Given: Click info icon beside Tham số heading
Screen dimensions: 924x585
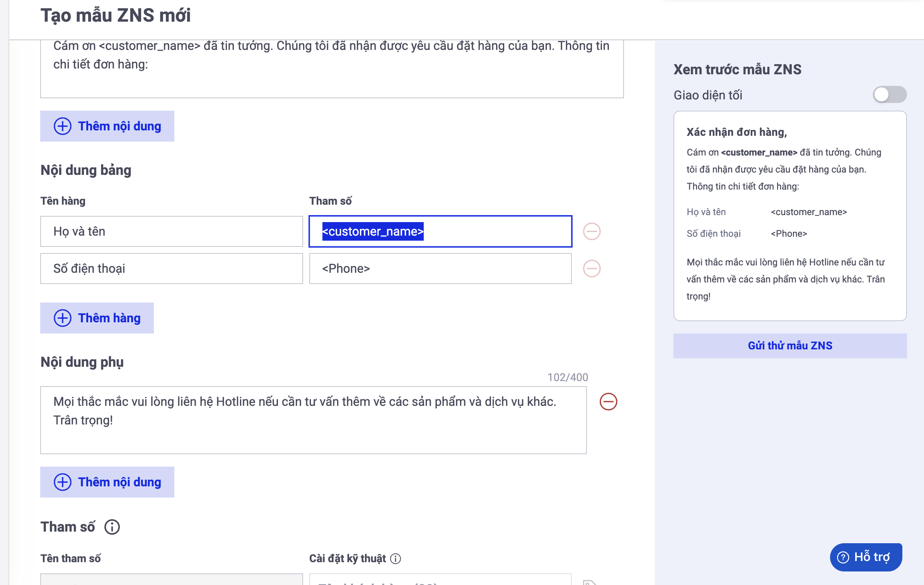Looking at the screenshot, I should 112,527.
